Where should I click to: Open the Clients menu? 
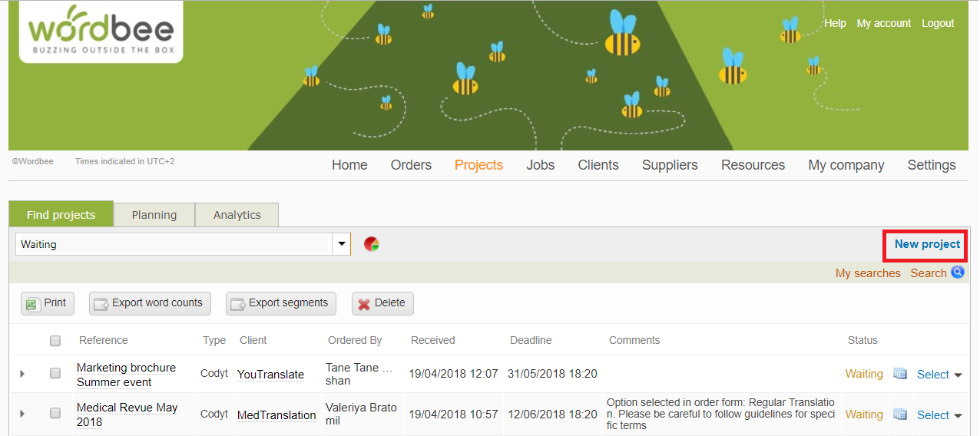point(598,165)
